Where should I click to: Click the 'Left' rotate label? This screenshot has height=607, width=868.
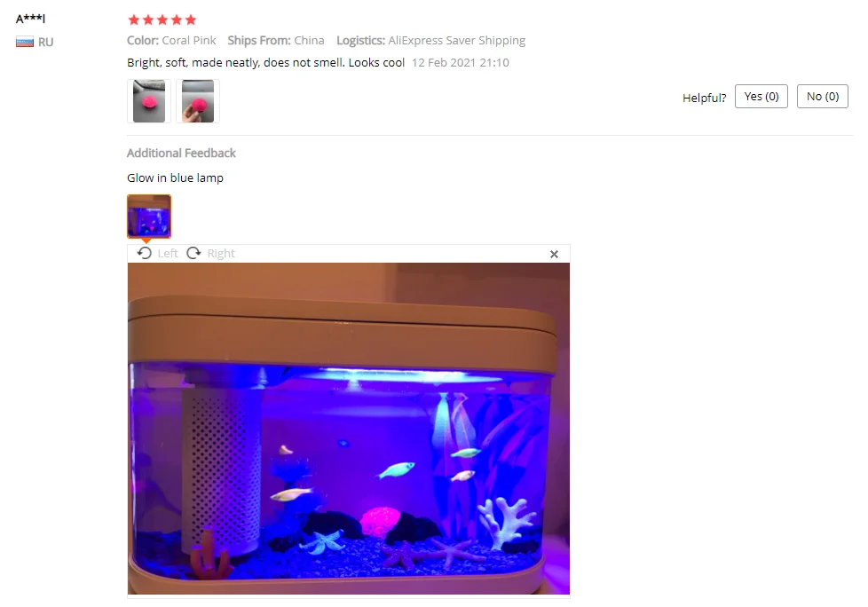168,254
